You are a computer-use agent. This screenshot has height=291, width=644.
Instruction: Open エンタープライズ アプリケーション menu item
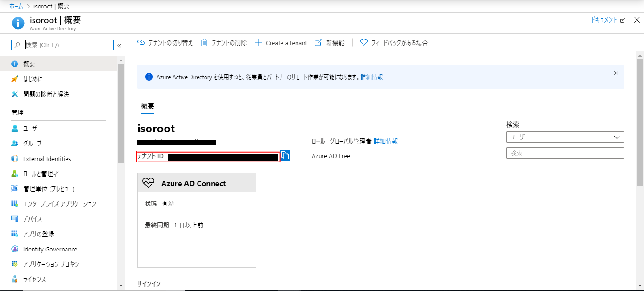[58, 204]
